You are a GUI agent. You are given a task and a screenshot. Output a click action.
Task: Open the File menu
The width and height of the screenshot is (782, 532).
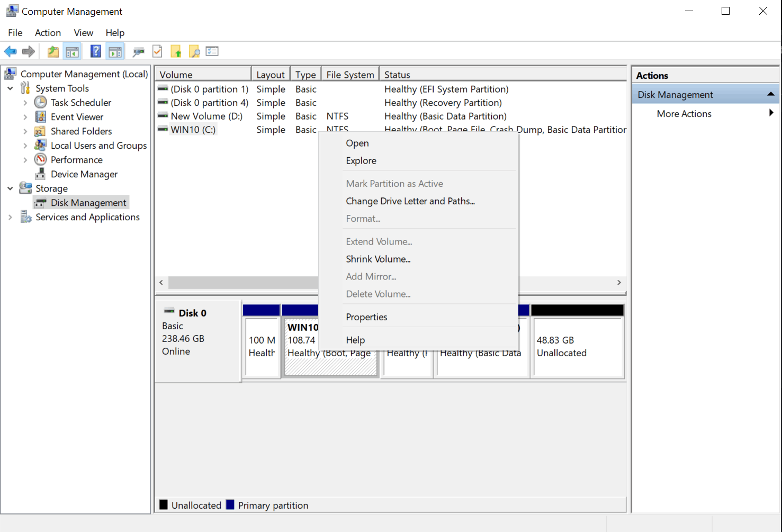[15, 33]
